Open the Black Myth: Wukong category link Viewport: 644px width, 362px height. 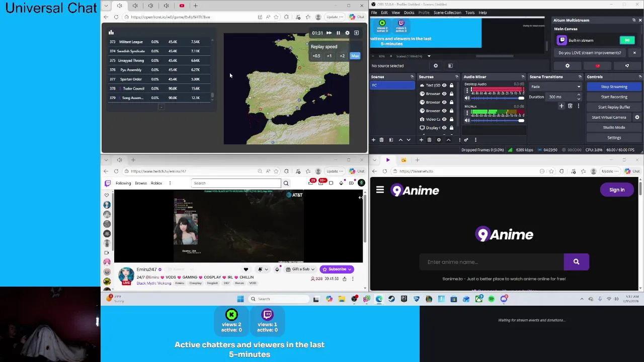click(154, 283)
